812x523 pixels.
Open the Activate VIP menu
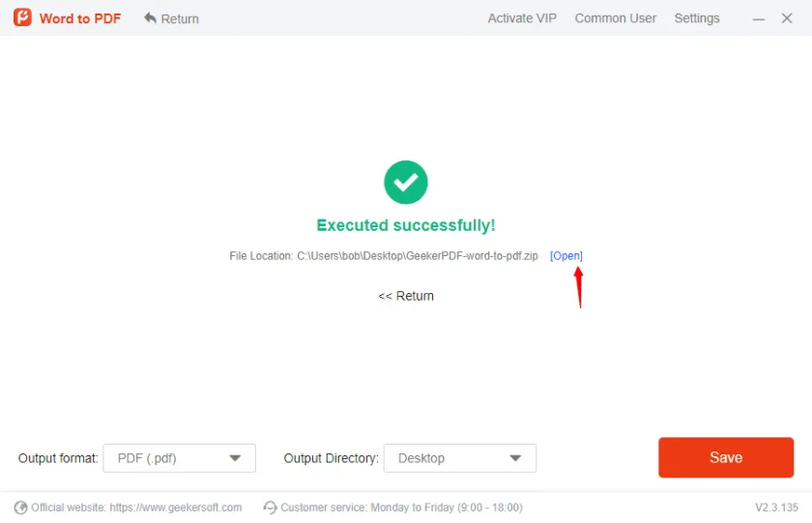tap(522, 18)
